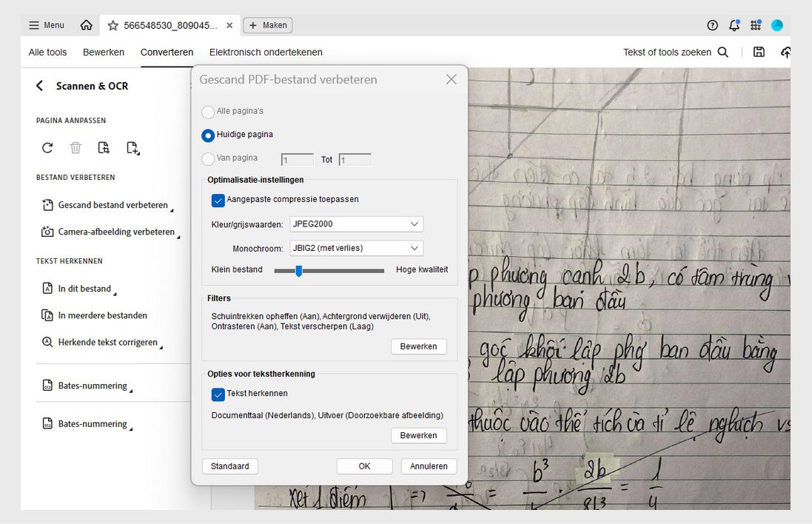Select Herkende tekst corrigeren tool
Image resolution: width=812 pixels, height=524 pixels.
coord(107,342)
